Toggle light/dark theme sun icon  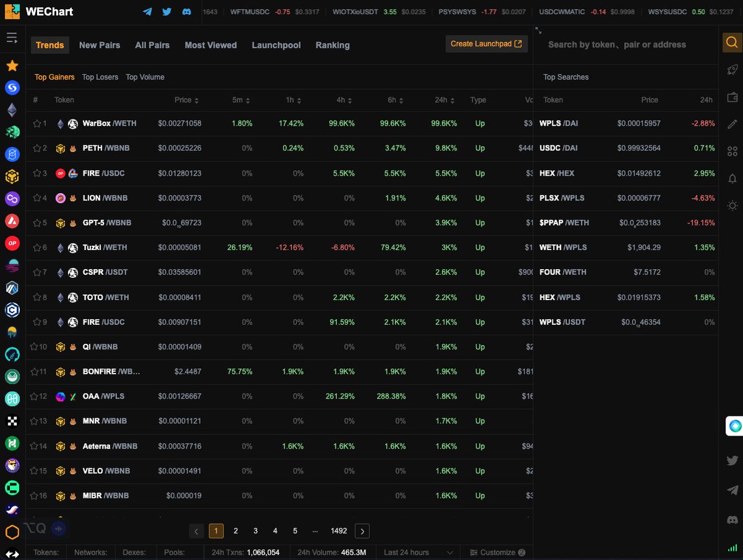732,205
